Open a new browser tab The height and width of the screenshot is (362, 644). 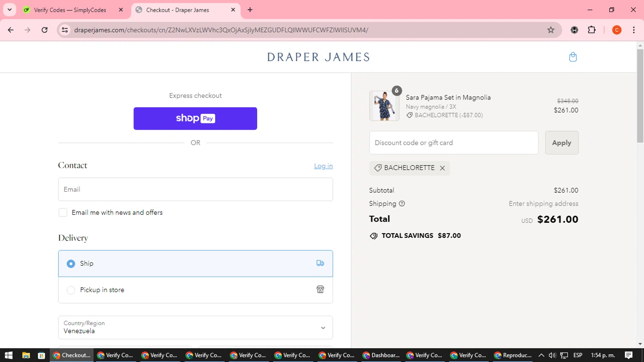250,10
